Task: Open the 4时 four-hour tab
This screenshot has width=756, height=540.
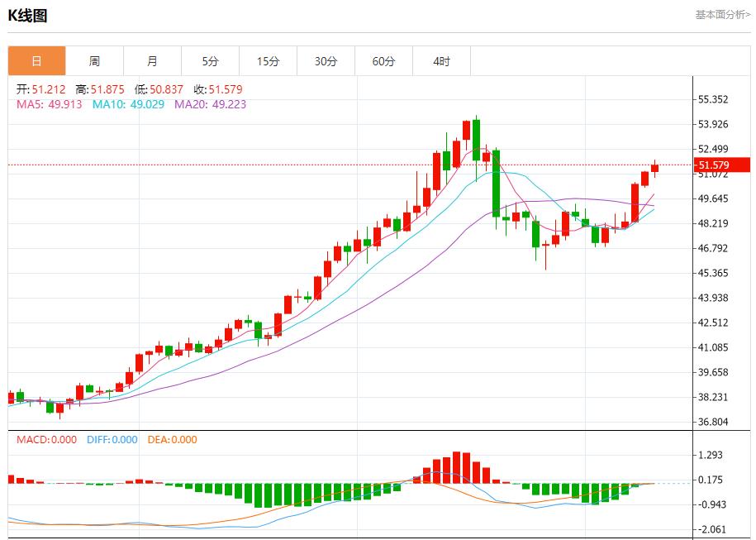Action: [x=441, y=61]
